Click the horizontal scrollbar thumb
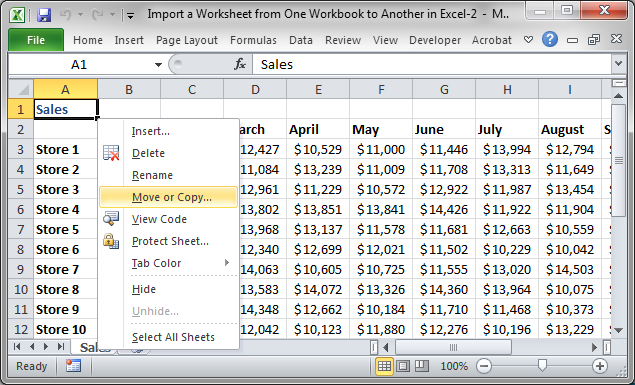Image resolution: width=635 pixels, height=385 pixels. tap(453, 347)
